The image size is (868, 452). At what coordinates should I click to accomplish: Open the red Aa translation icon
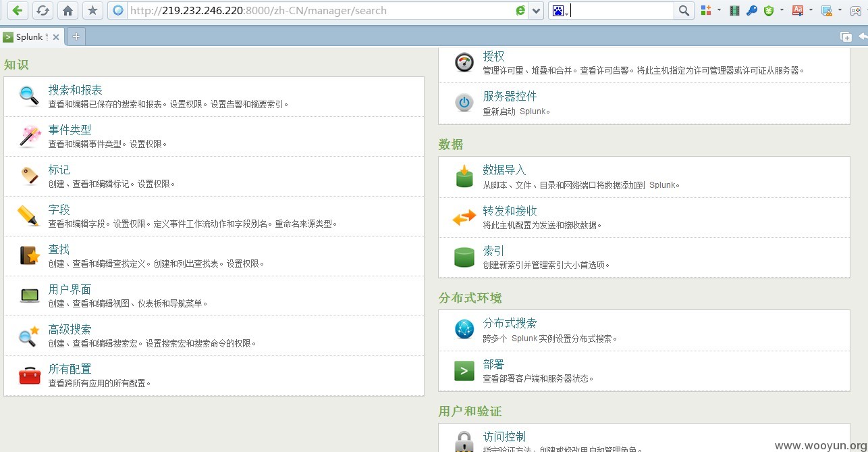(x=797, y=10)
